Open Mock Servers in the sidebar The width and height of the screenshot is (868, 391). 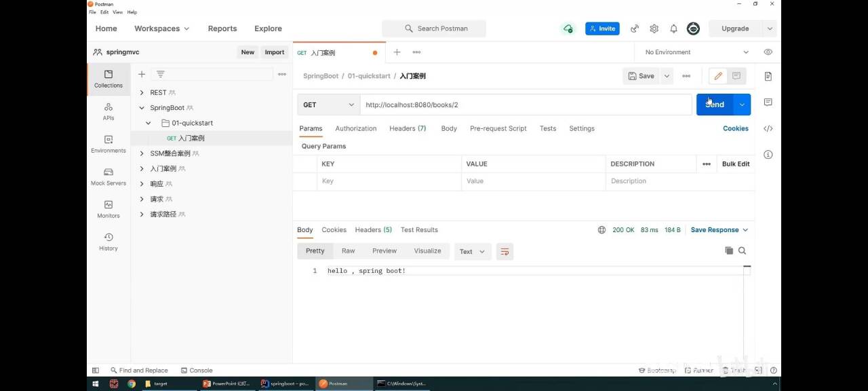click(x=108, y=176)
